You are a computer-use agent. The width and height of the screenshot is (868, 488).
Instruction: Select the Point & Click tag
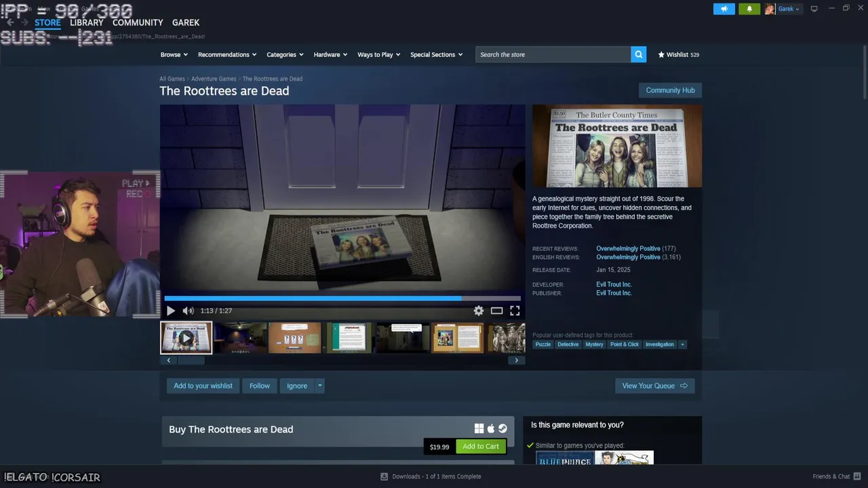click(625, 344)
